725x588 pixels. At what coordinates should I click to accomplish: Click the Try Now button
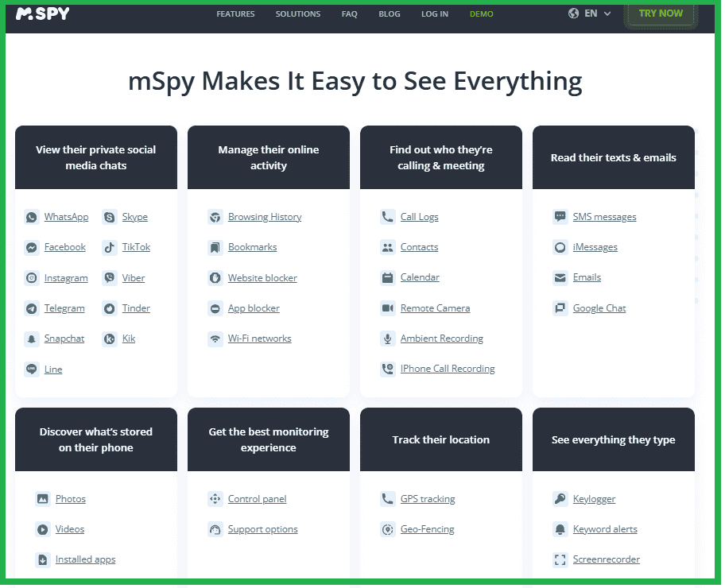[x=661, y=14]
